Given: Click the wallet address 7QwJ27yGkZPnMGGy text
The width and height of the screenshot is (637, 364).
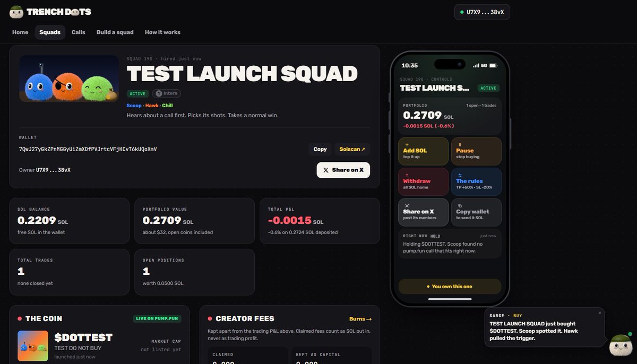Looking at the screenshot, I should pos(88,149).
